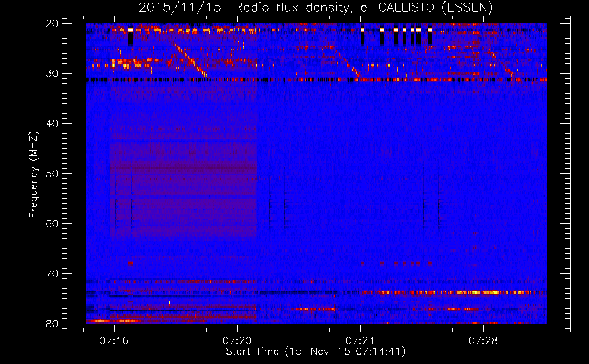Click the 'Start Time (15-Nov-15 07:14:41)' label
This screenshot has width=589, height=364.
[x=316, y=352]
